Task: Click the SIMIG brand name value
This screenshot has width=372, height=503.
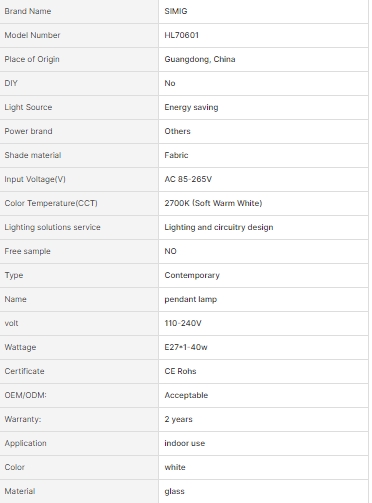Action: pyautogui.click(x=176, y=11)
